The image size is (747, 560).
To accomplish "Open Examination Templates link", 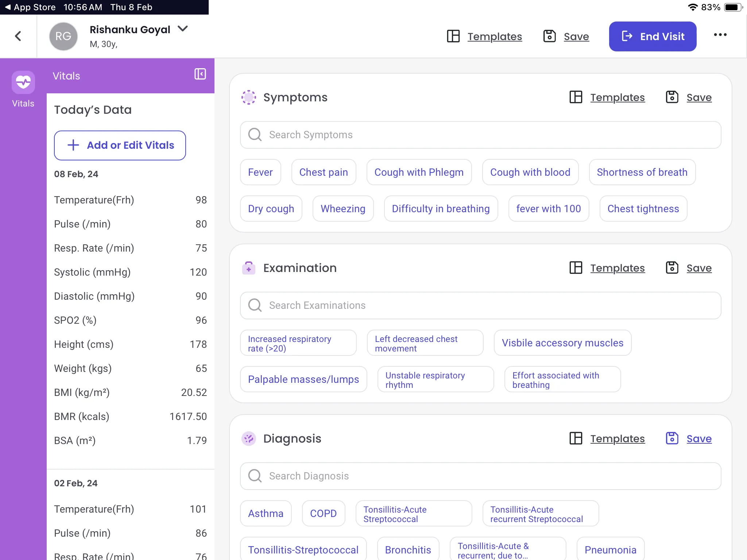I will tap(618, 268).
